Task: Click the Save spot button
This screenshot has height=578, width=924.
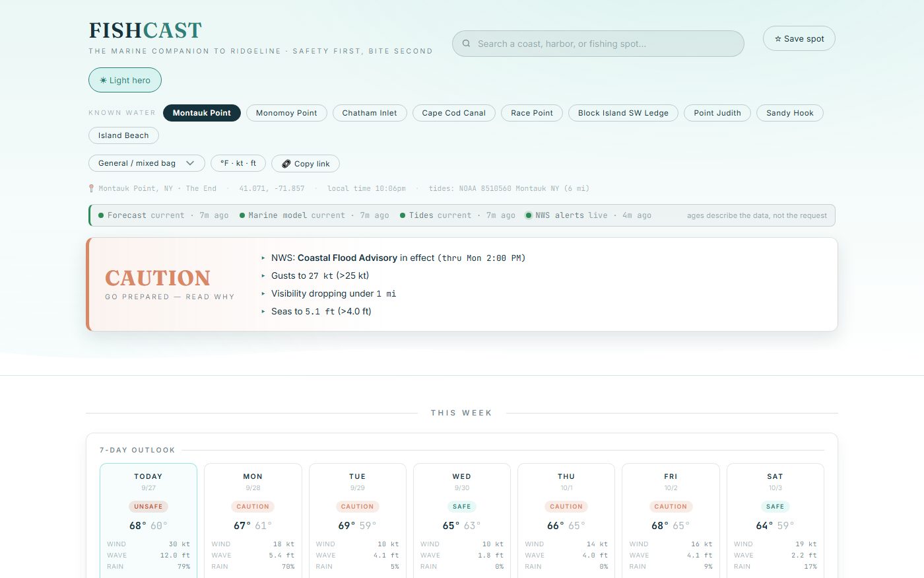Action: (799, 38)
